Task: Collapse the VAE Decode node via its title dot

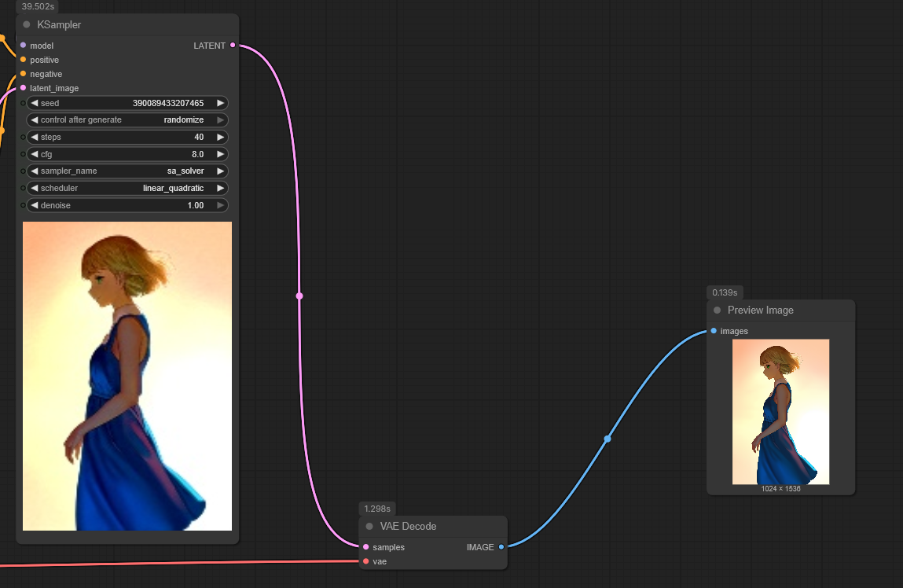Action: point(369,526)
